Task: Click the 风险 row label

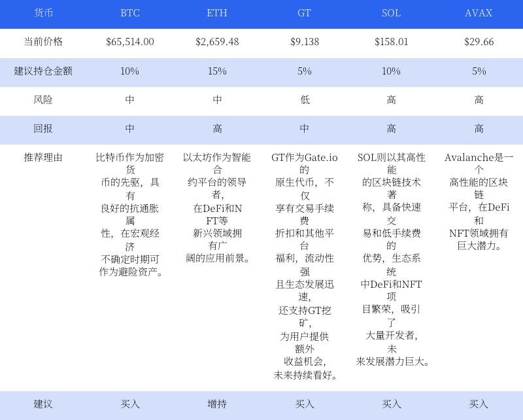Action: 43,100
